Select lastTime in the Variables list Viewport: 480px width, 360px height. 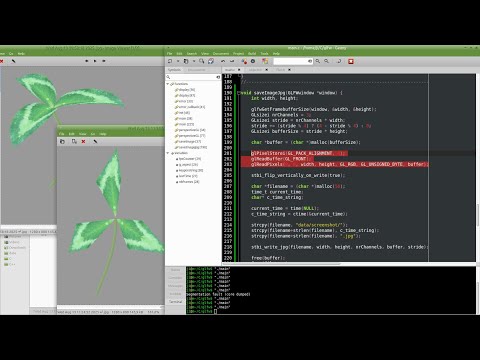188,176
